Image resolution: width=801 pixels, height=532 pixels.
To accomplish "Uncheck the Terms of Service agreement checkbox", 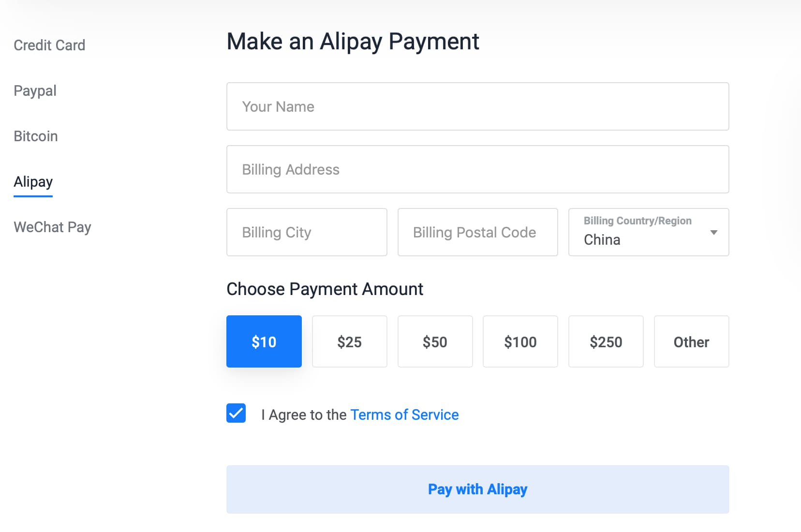I will pos(236,414).
